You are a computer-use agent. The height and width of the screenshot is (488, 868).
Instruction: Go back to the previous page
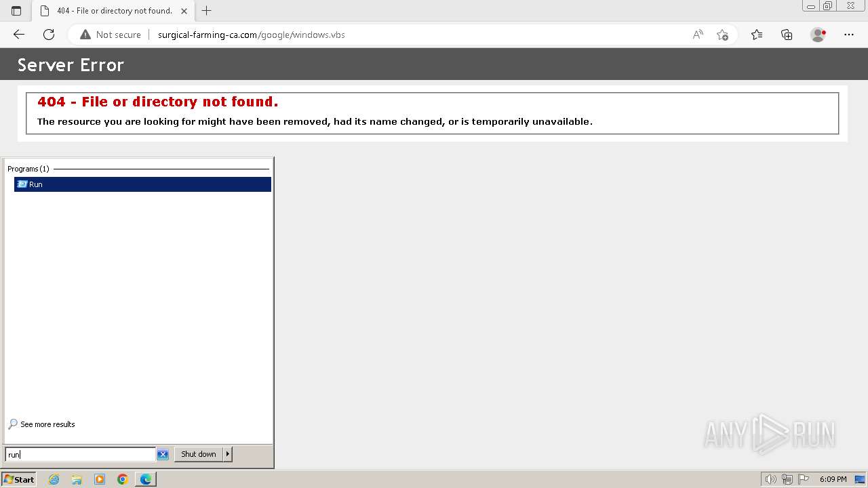tap(19, 35)
